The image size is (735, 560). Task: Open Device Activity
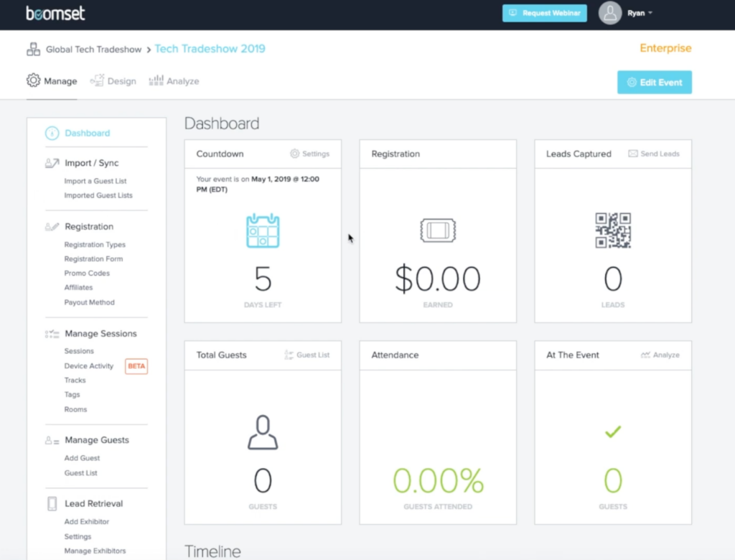[88, 366]
